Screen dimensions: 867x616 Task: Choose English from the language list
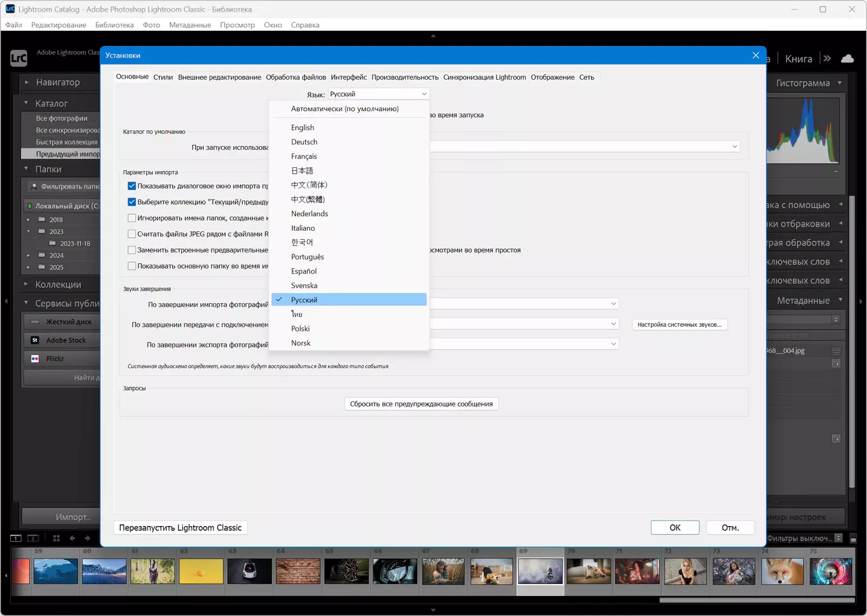point(303,127)
